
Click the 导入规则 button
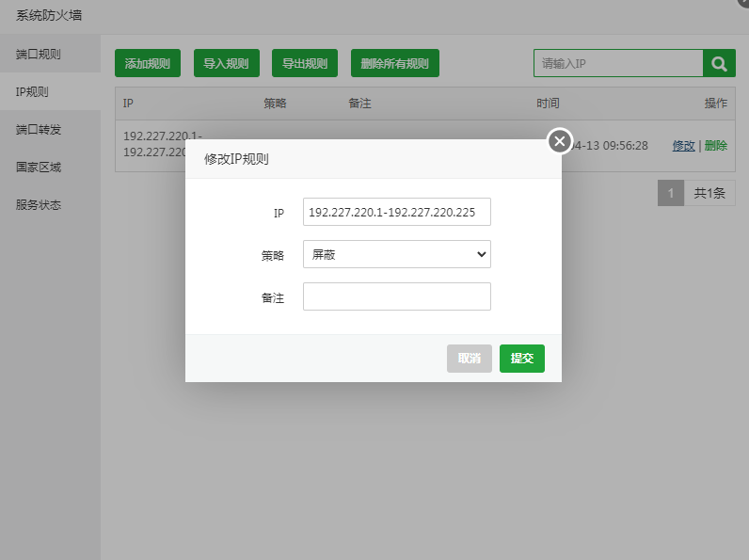226,64
